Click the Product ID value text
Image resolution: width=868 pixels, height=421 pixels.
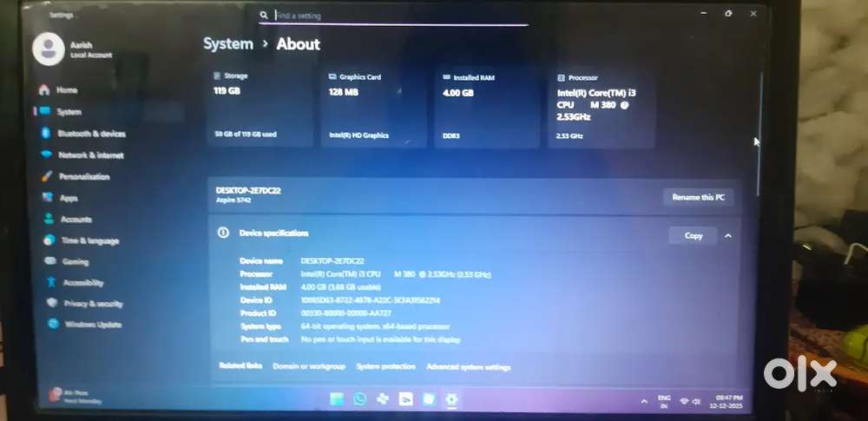click(346, 313)
